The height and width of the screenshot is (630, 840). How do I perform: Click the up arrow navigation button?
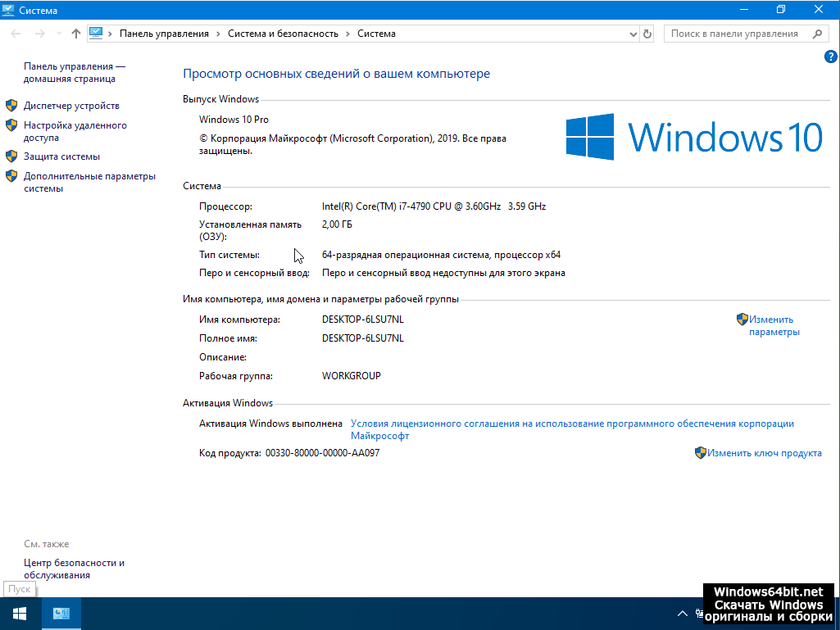coord(76,34)
